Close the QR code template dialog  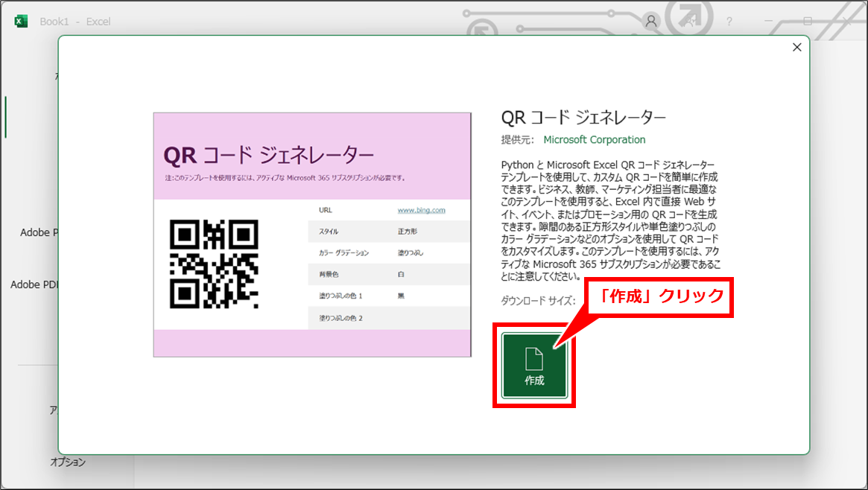pos(796,48)
